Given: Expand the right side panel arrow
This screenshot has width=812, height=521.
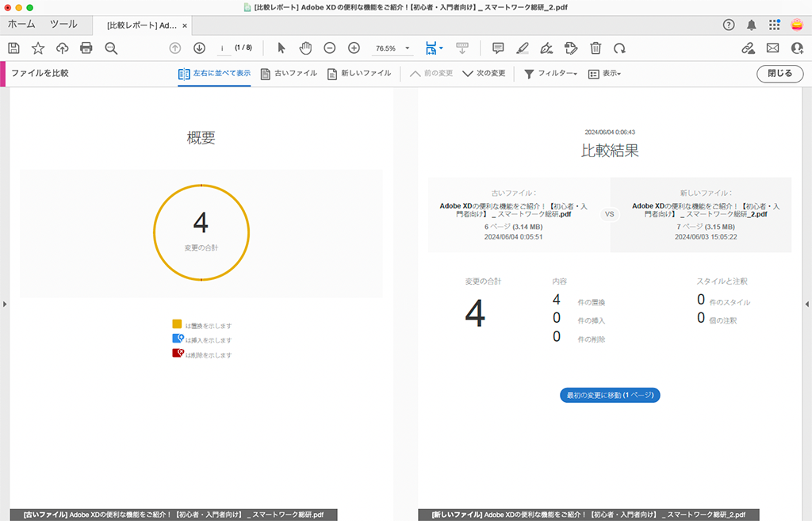Looking at the screenshot, I should (x=806, y=304).
